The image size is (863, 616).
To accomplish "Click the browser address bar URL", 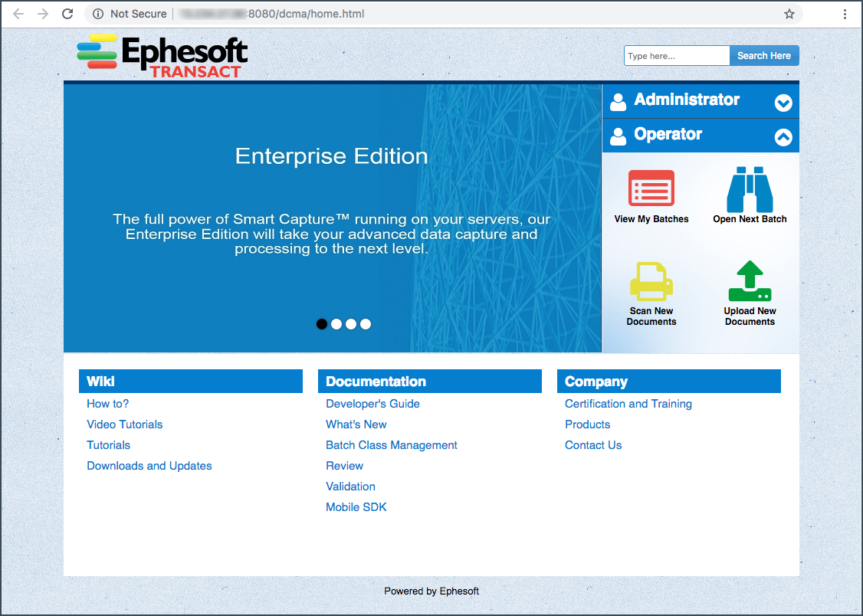I will click(x=272, y=14).
